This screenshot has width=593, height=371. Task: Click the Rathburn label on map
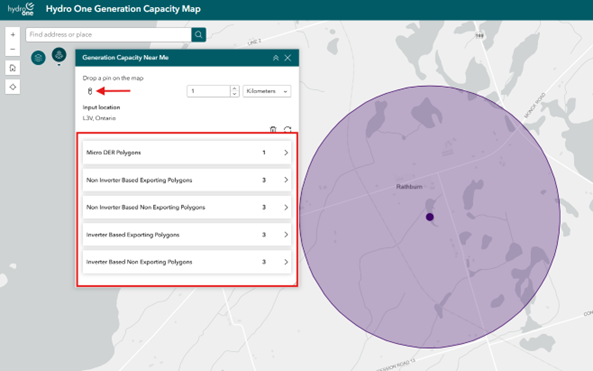tap(409, 186)
